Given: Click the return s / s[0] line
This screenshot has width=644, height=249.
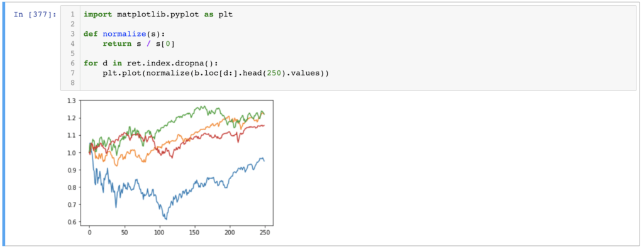Looking at the screenshot, I should (139, 43).
